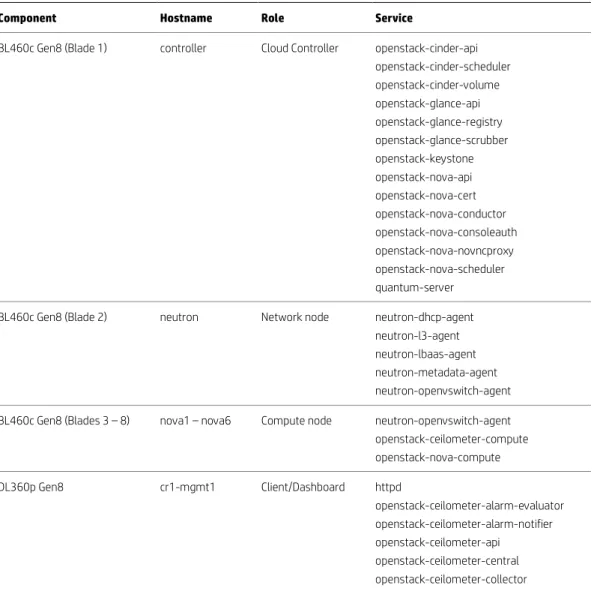The height and width of the screenshot is (591, 594).
Task: Select the BL460c Gen8 (Blade 1) cell
Action: tap(53, 48)
